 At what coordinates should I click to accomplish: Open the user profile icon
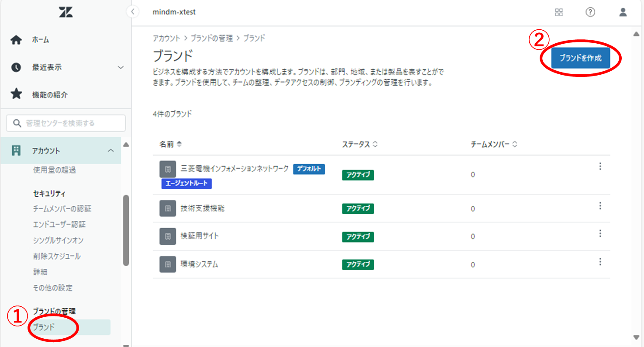click(x=623, y=12)
